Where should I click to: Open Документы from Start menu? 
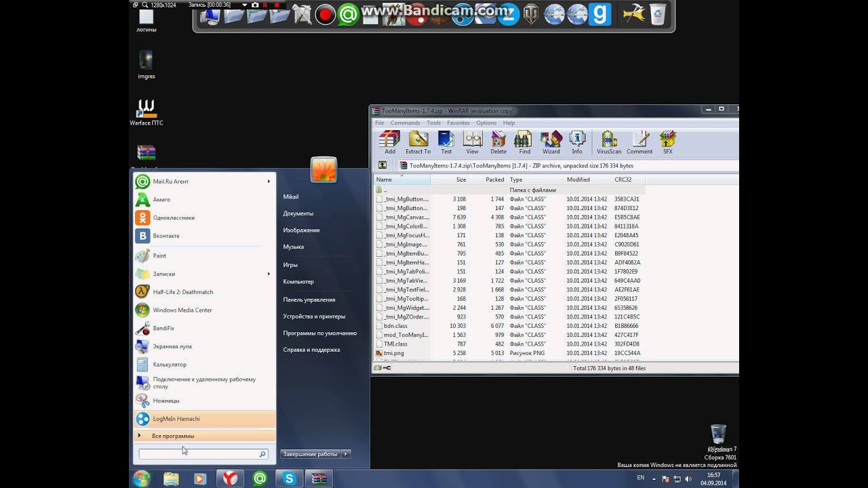pyautogui.click(x=298, y=213)
